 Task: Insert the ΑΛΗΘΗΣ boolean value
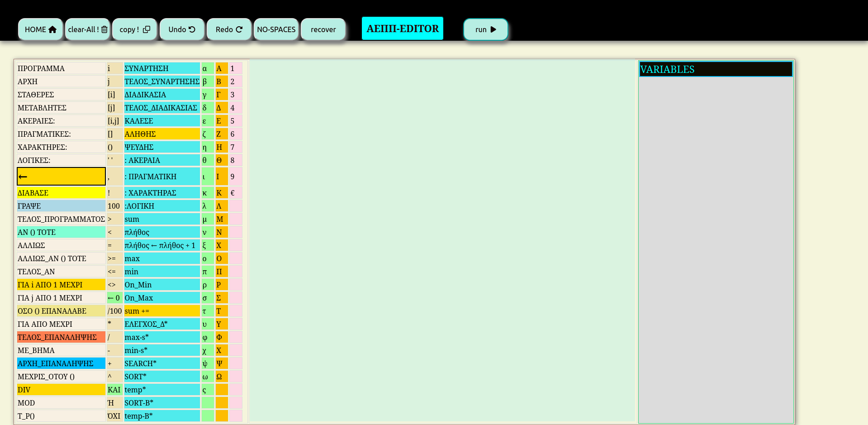[x=161, y=134]
